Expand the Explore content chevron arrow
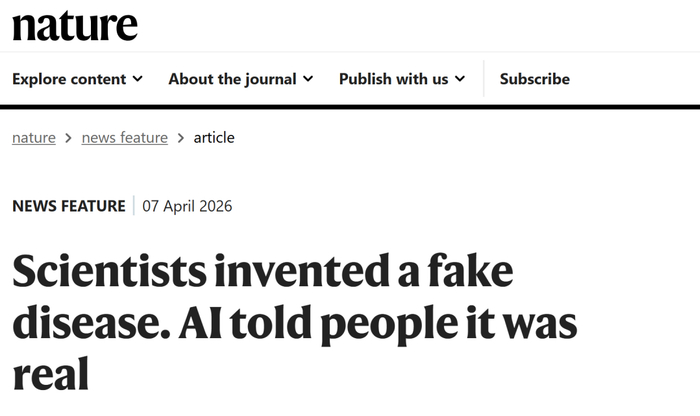This screenshot has width=700, height=416. pos(138,79)
